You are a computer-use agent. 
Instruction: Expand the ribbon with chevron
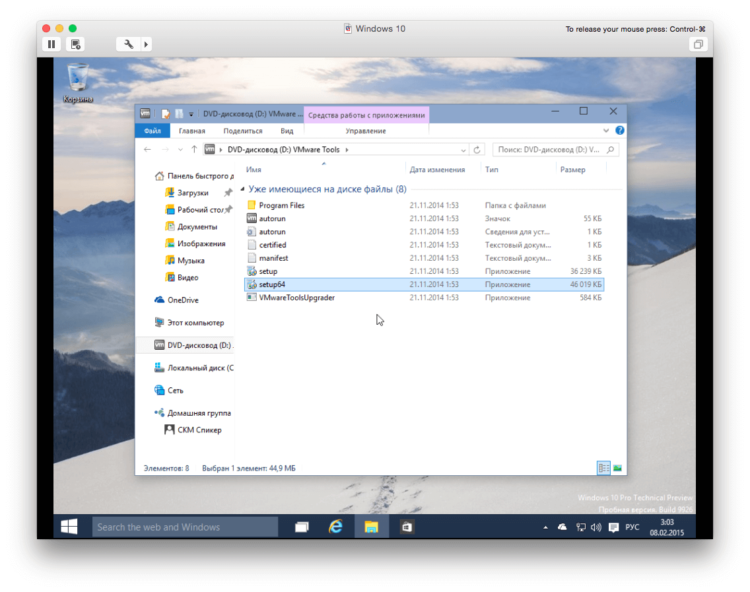pyautogui.click(x=606, y=131)
